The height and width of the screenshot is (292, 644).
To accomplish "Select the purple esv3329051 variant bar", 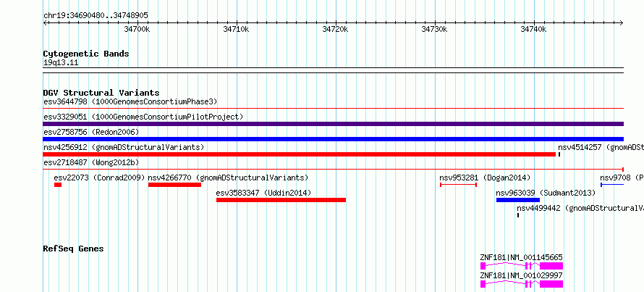I will (x=333, y=124).
